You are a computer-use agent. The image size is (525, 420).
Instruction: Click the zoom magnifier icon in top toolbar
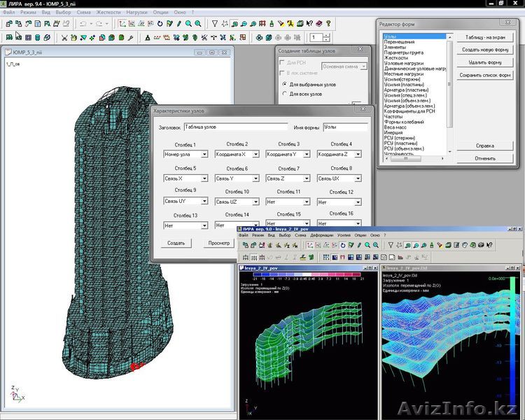[x=188, y=24]
